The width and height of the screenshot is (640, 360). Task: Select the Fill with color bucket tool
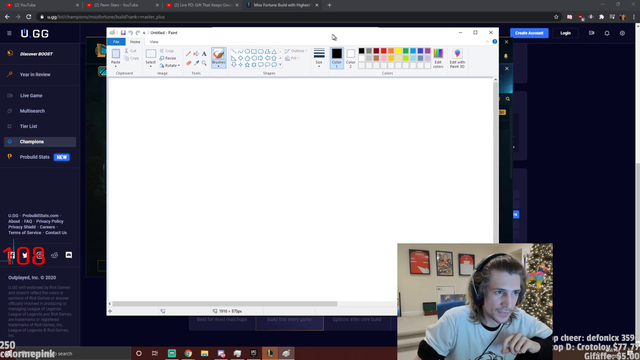[196, 54]
